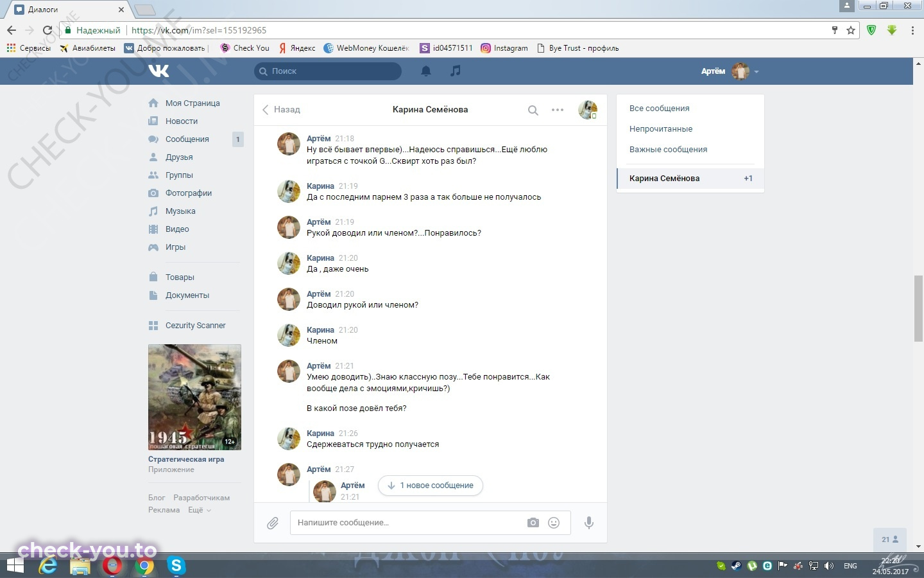Go back with browser back arrow

(x=11, y=30)
